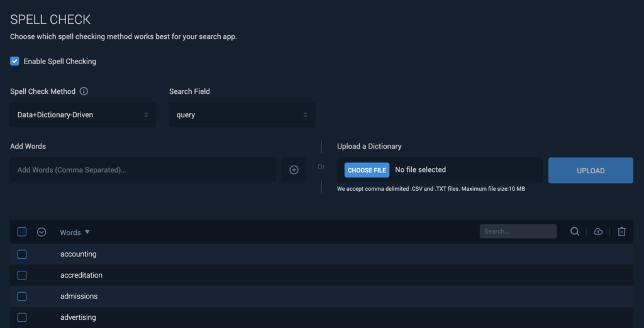The height and width of the screenshot is (328, 644).
Task: Click the cloud download icon
Action: coord(598,232)
